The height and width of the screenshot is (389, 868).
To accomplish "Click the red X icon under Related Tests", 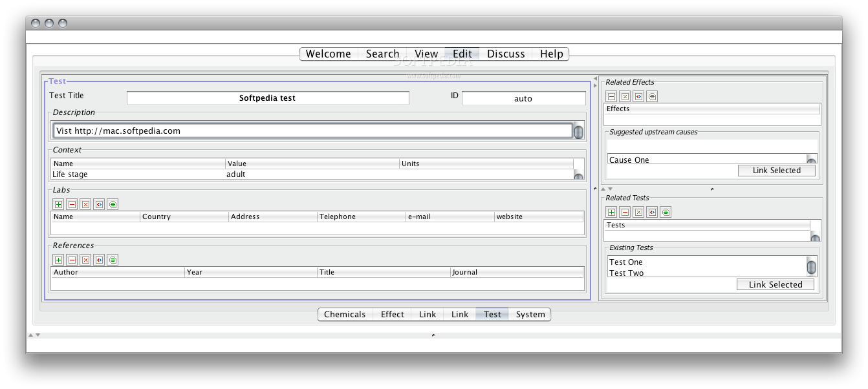I will 638,212.
